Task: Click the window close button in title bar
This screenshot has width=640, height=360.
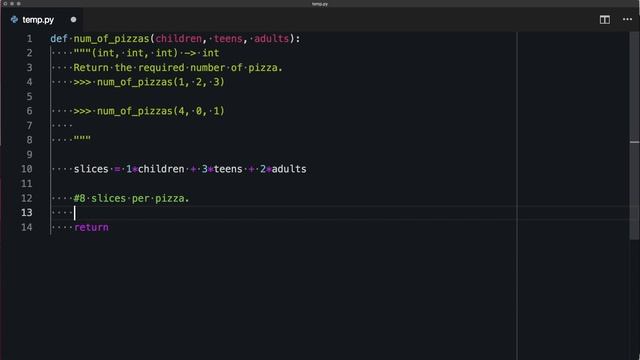Action: [5, 4]
